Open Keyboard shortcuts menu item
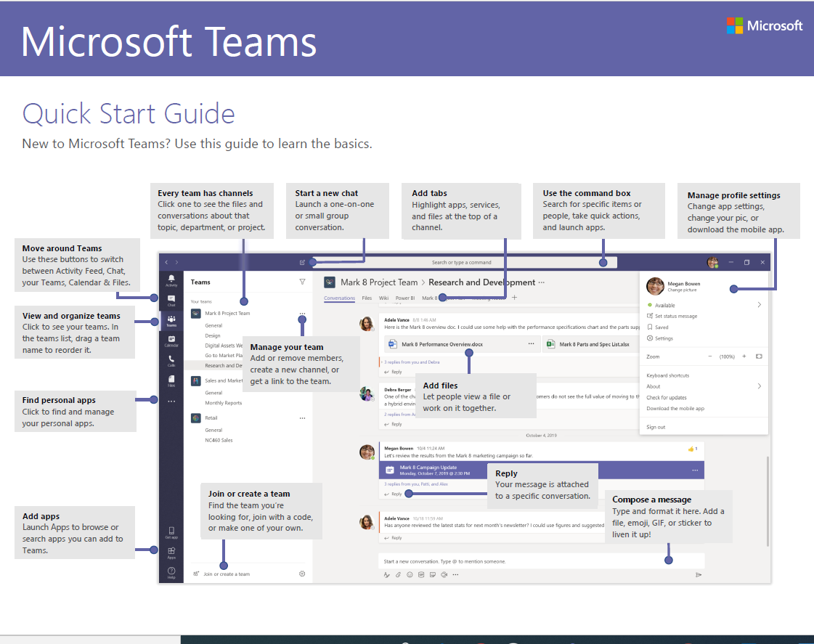This screenshot has height=644, width=814. coord(667,375)
